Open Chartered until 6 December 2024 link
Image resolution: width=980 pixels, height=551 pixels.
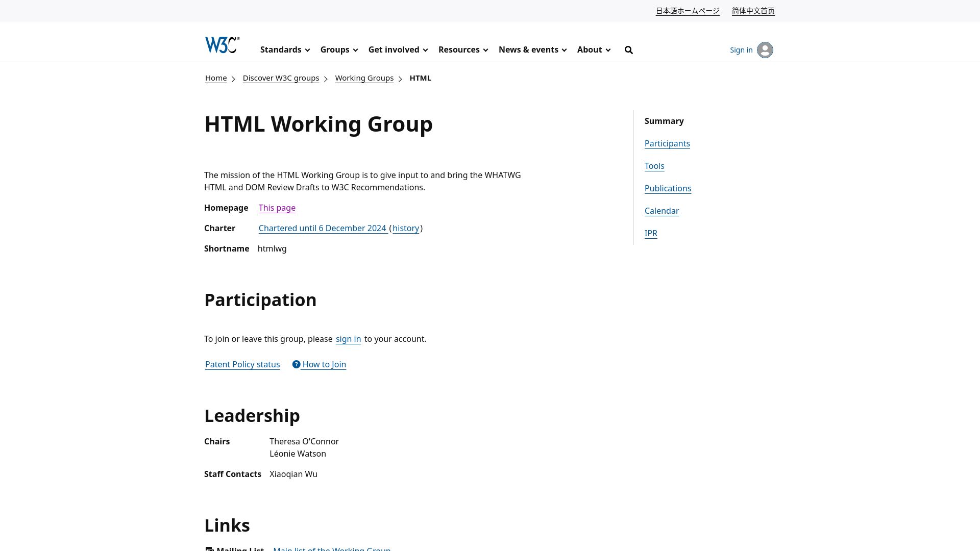[323, 229]
